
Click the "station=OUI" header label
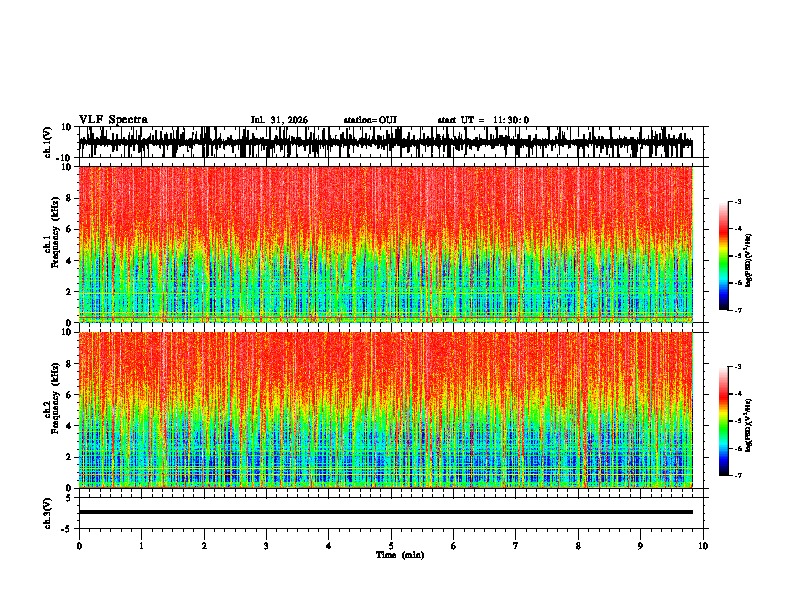370,120
